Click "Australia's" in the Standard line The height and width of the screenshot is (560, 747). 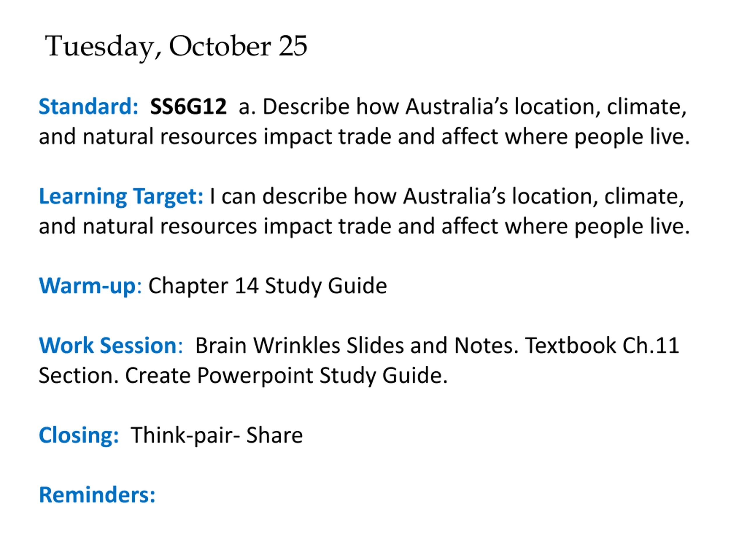point(457,107)
